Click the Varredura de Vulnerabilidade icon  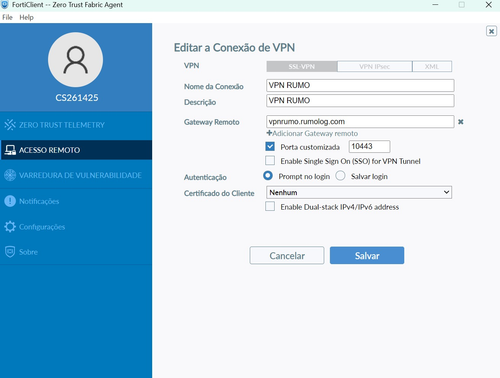(10, 175)
